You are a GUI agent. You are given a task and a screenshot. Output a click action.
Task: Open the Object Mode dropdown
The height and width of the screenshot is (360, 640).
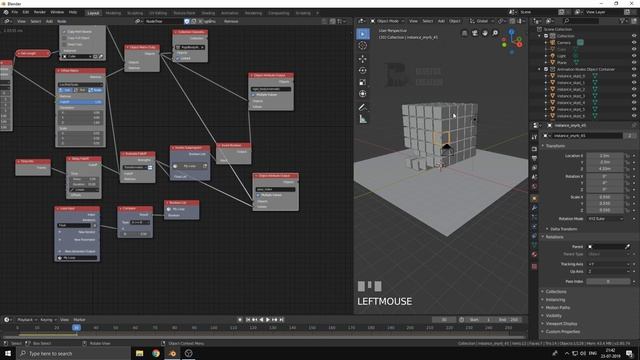coord(387,21)
